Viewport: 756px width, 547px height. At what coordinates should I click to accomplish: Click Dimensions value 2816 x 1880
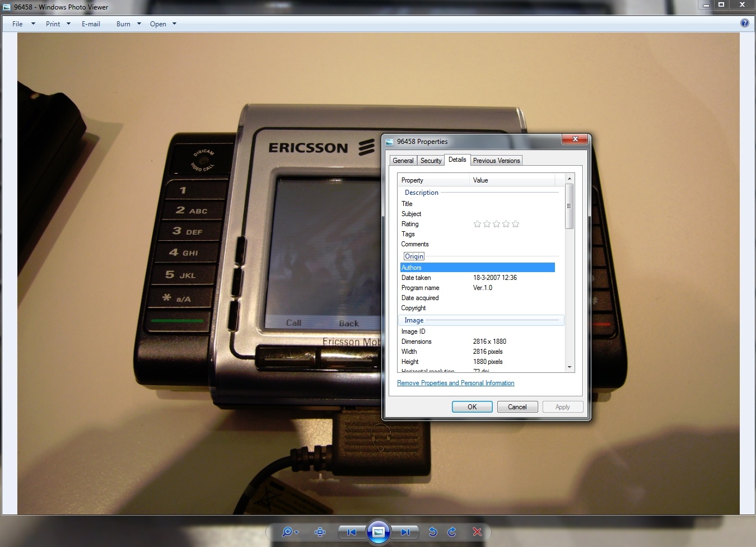tap(489, 342)
